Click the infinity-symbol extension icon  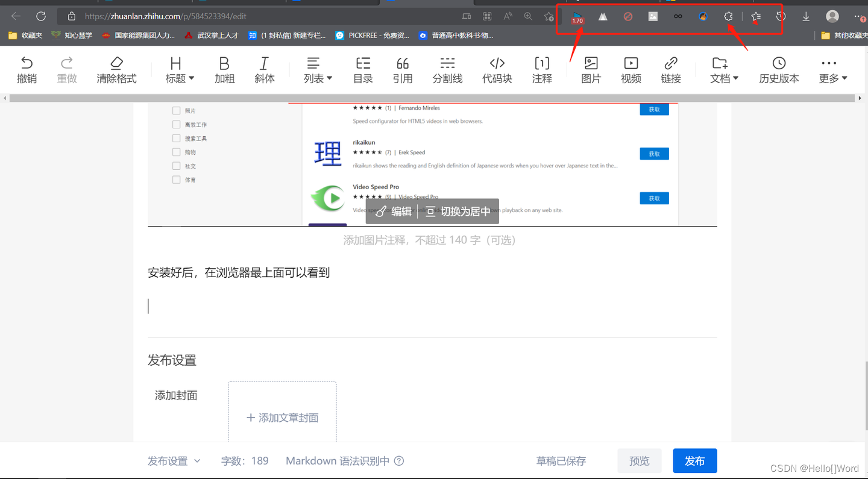[678, 16]
